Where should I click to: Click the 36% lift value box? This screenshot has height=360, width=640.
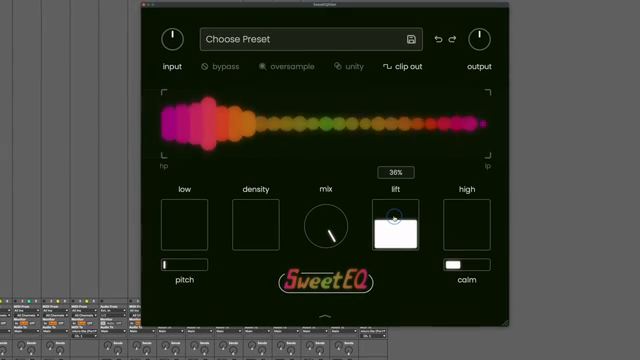[x=396, y=172]
